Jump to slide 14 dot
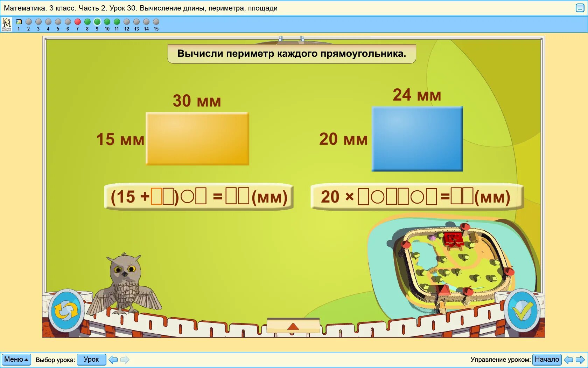Screen dimensions: 588x368 pyautogui.click(x=146, y=22)
